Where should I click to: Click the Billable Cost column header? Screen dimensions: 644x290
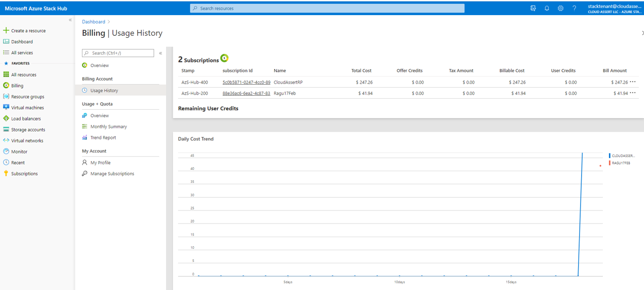click(512, 70)
